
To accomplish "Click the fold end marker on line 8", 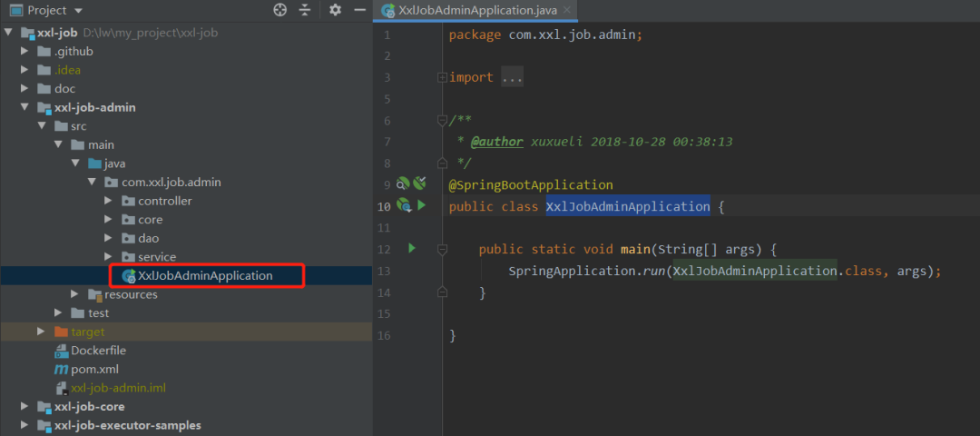I will click(x=443, y=163).
